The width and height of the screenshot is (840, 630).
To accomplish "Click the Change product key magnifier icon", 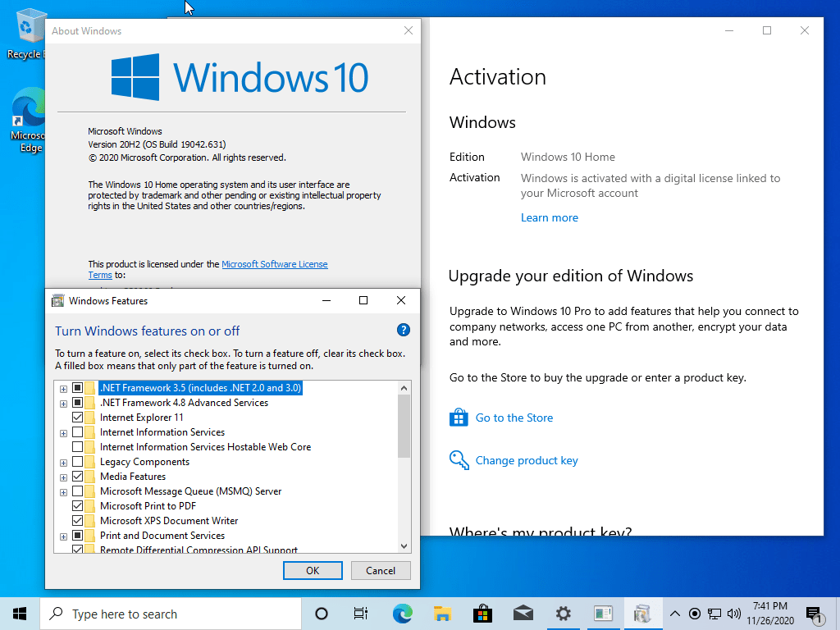I will coord(459,460).
